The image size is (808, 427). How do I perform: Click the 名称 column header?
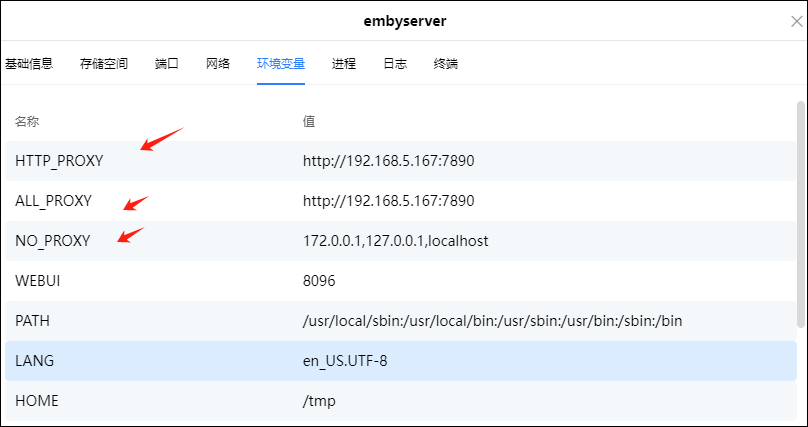(x=26, y=121)
